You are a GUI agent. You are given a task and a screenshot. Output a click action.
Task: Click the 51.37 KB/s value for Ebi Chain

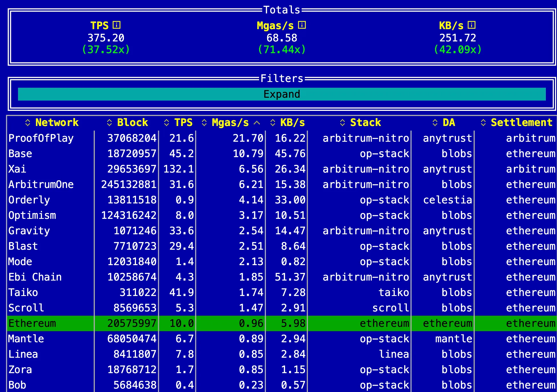[x=290, y=277]
